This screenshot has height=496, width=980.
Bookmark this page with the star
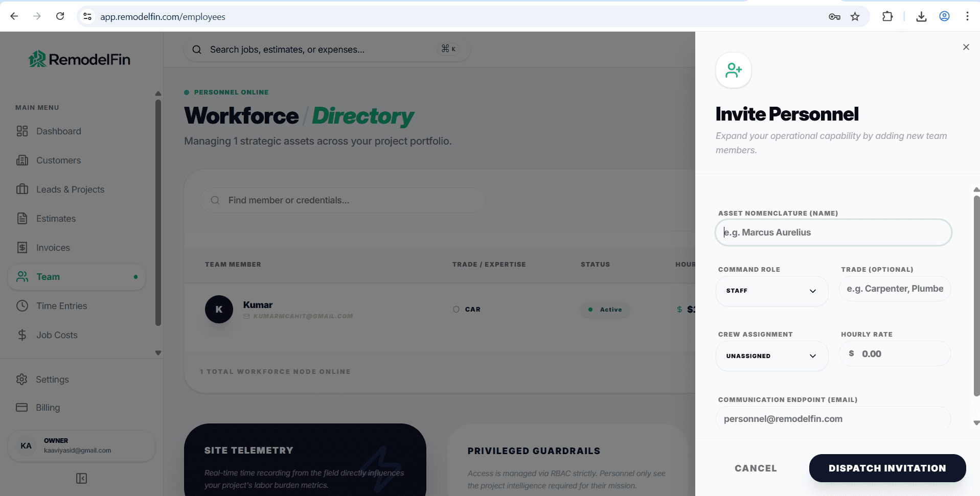[855, 17]
